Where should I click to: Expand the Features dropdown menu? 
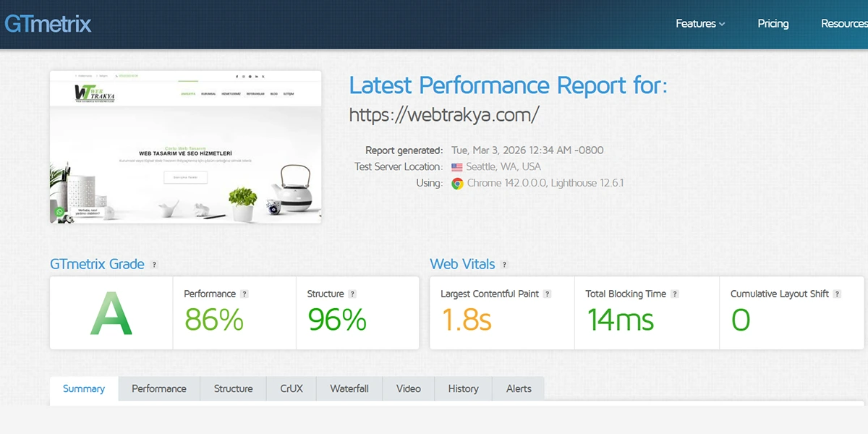699,24
